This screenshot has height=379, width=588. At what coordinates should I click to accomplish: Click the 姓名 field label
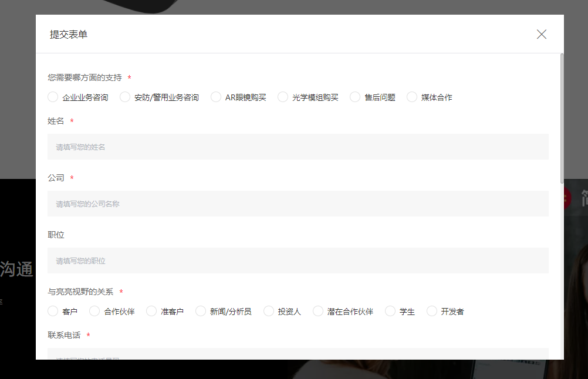pyautogui.click(x=56, y=121)
